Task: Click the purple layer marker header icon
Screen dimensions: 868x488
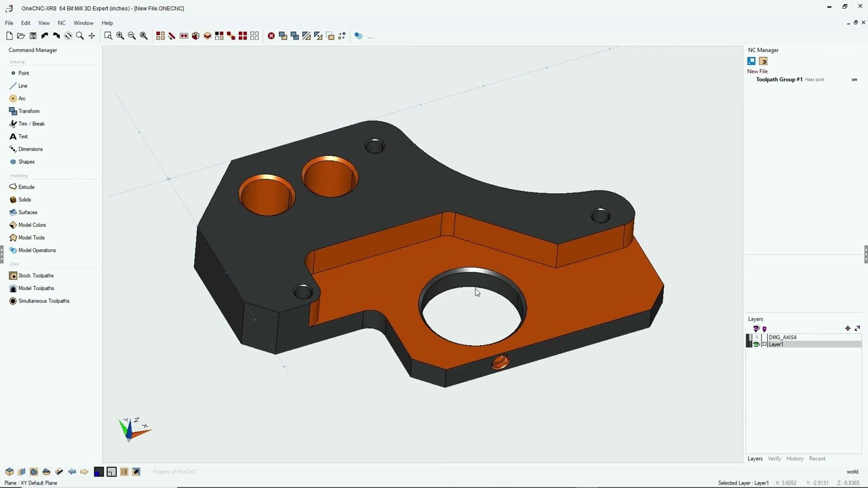Action: tap(764, 329)
